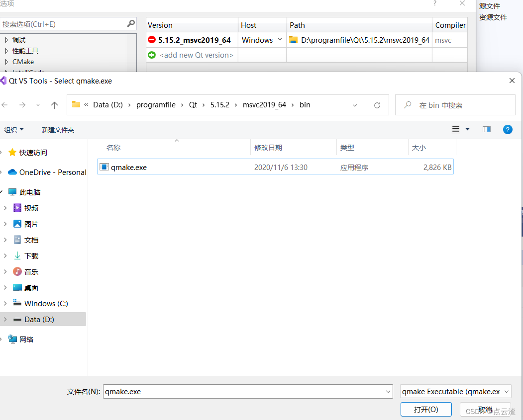Click the msvc compiler cell
Image resolution: width=523 pixels, height=420 pixels.
tap(450, 40)
